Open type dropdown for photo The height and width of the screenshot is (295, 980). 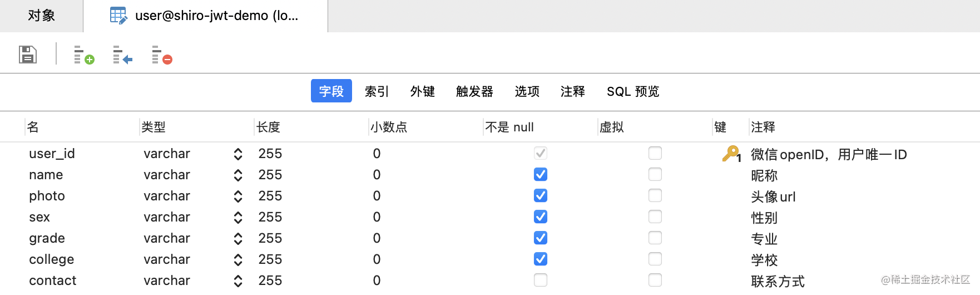pos(238,196)
